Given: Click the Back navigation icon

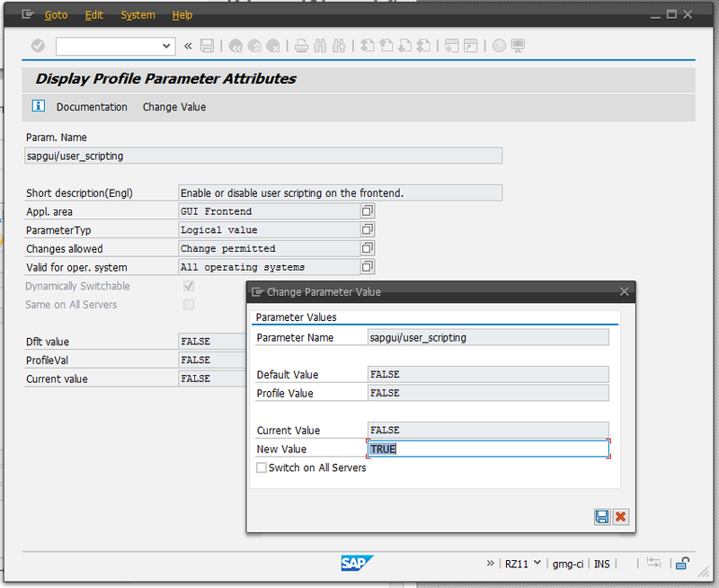Looking at the screenshot, I should (x=235, y=46).
